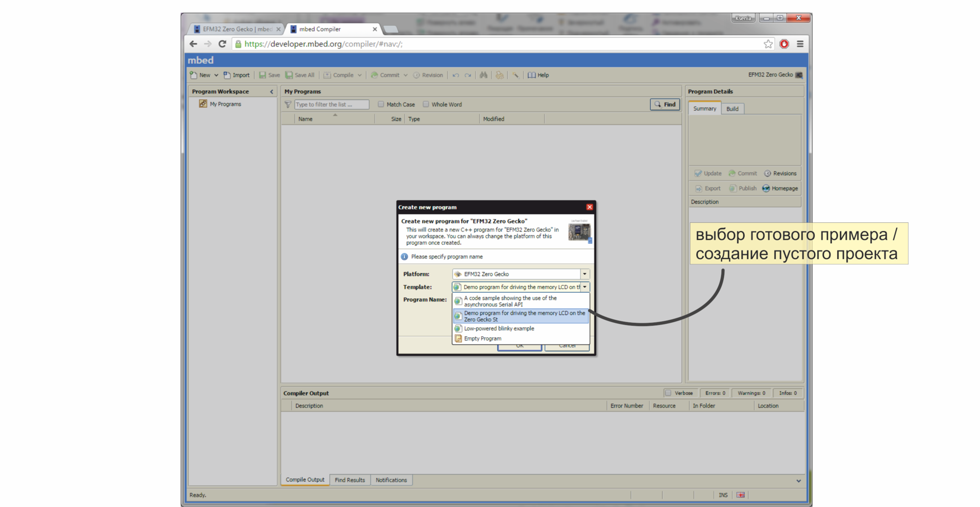Click the EFM32 Zero Gecko platform selector

click(x=775, y=75)
